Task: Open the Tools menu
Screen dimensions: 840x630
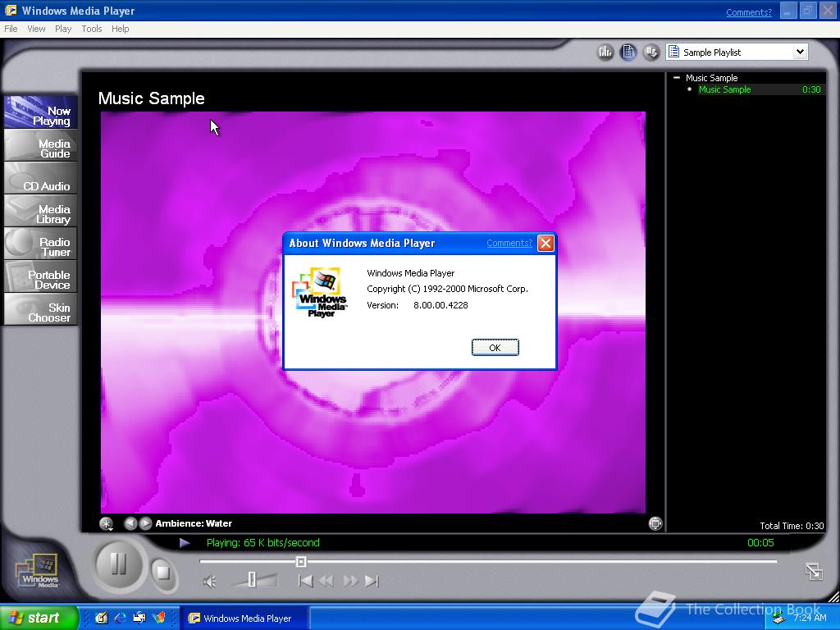Action: point(92,29)
